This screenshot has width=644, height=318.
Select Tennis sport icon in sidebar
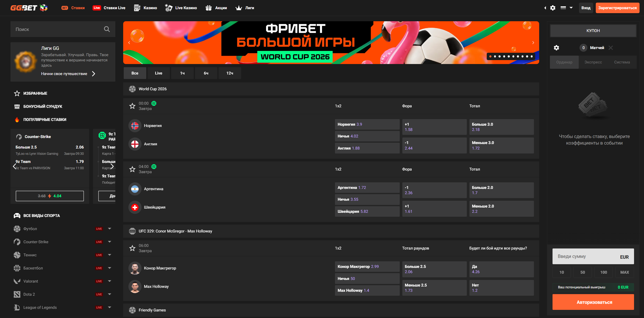17,255
